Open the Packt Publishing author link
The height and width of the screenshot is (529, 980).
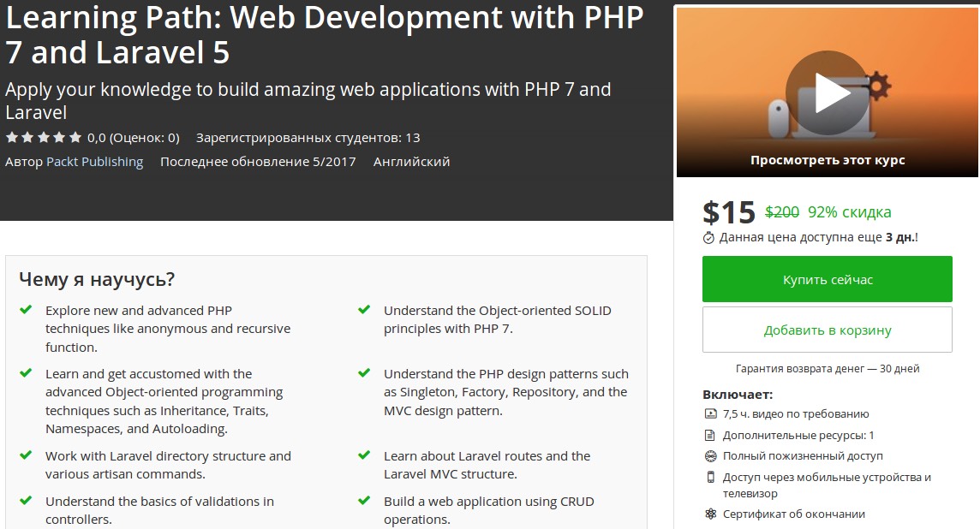(x=94, y=162)
